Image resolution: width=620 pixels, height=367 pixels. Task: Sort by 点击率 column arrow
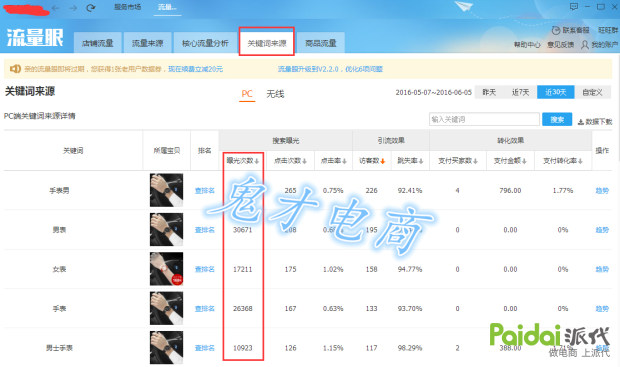pos(344,161)
